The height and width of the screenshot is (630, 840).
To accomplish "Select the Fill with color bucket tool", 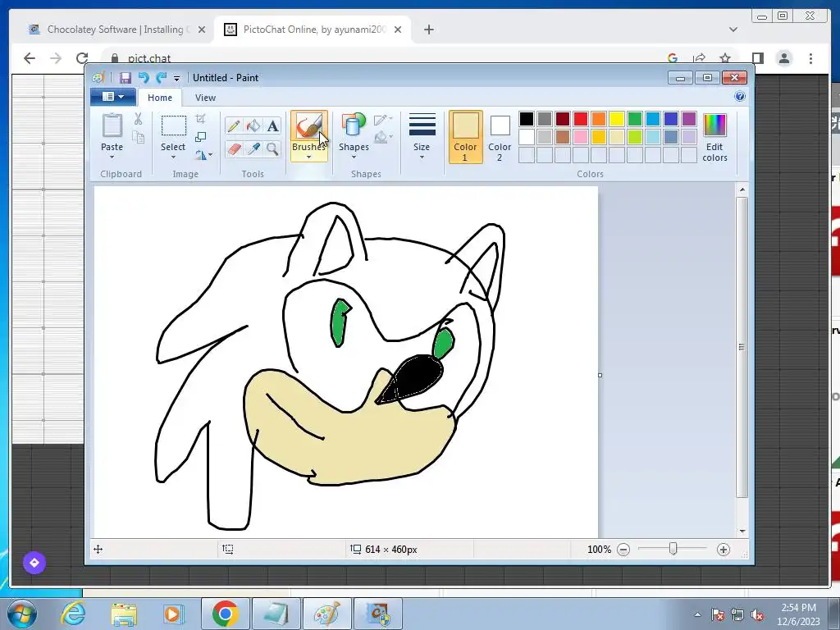I will (253, 126).
